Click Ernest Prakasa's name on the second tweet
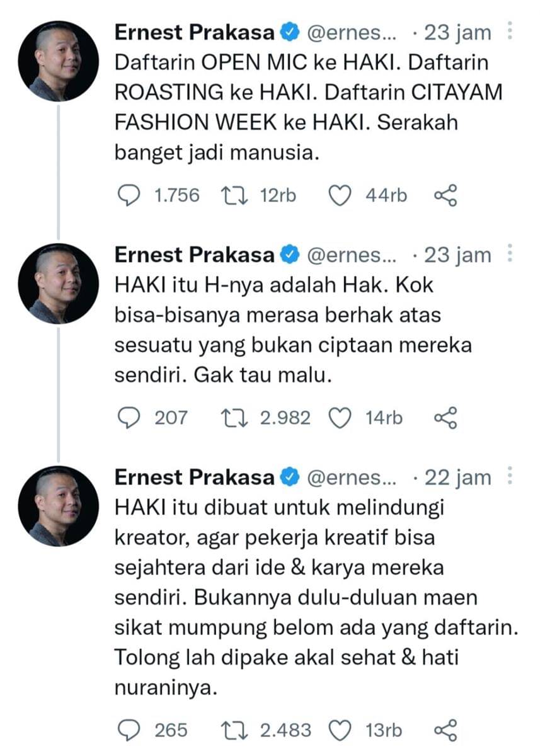 coord(195,255)
